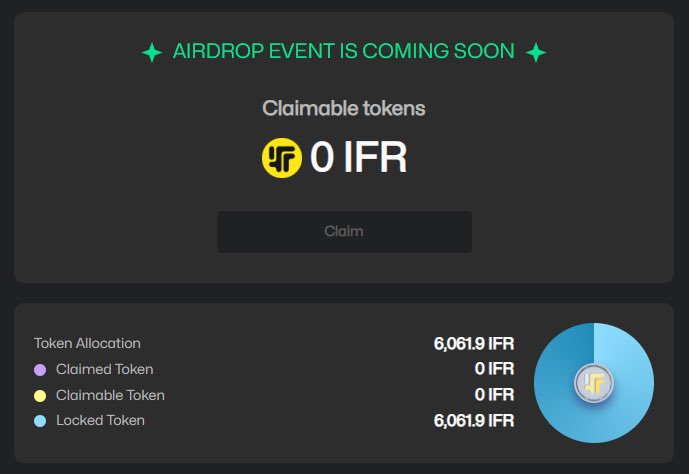Click the disabled Claim button
Image resolution: width=689 pixels, height=474 pixels.
point(344,232)
